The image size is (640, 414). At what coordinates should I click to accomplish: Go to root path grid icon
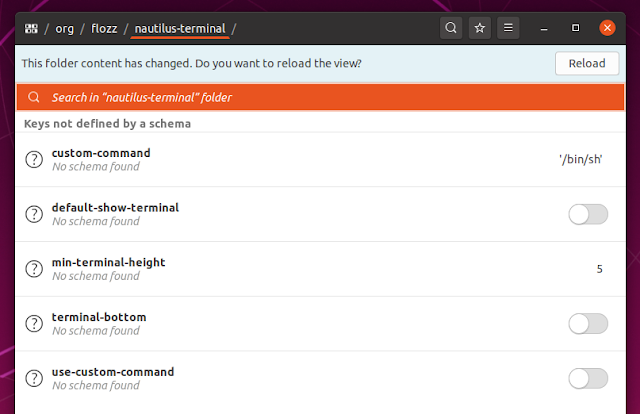tap(31, 29)
